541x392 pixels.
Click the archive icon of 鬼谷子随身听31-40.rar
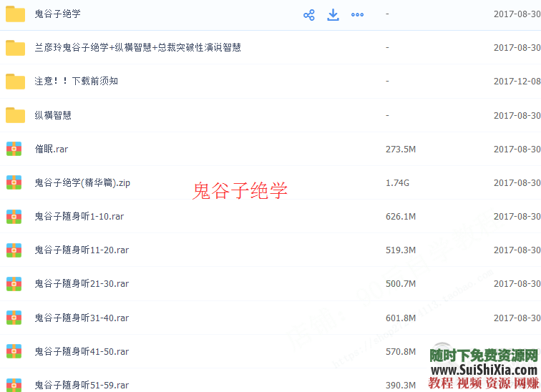point(14,318)
